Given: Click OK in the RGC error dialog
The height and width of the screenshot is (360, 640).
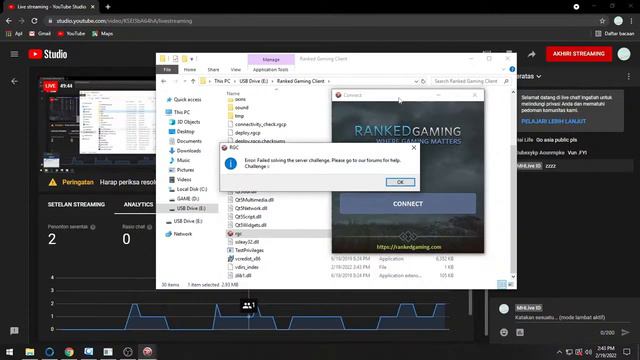Looking at the screenshot, I should pos(400,182).
